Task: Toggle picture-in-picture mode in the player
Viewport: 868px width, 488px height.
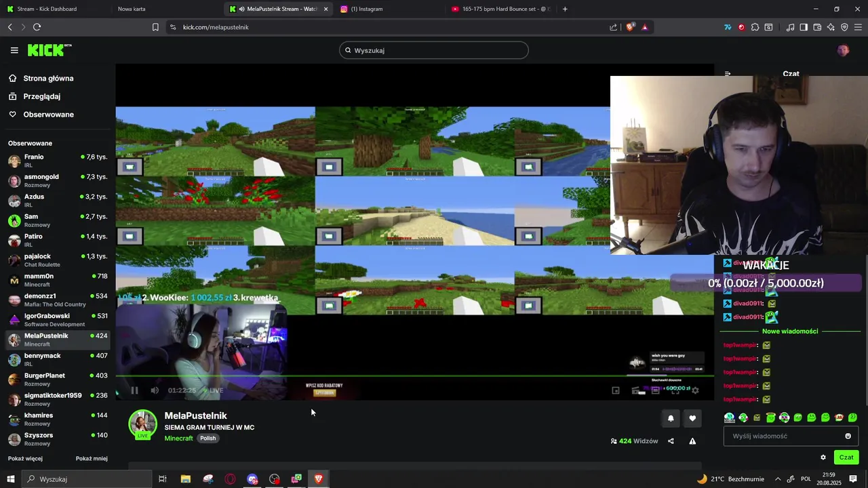Action: [616, 390]
